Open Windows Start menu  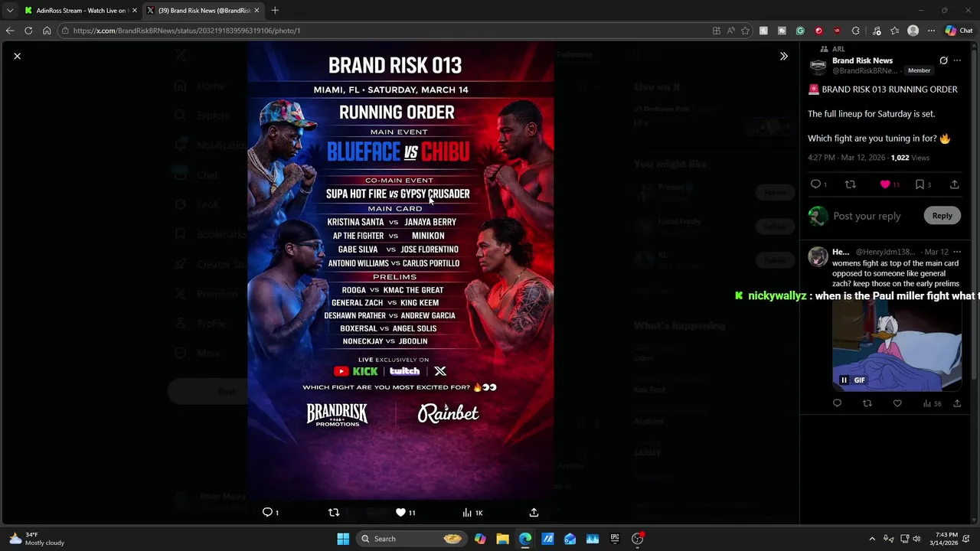click(x=343, y=539)
